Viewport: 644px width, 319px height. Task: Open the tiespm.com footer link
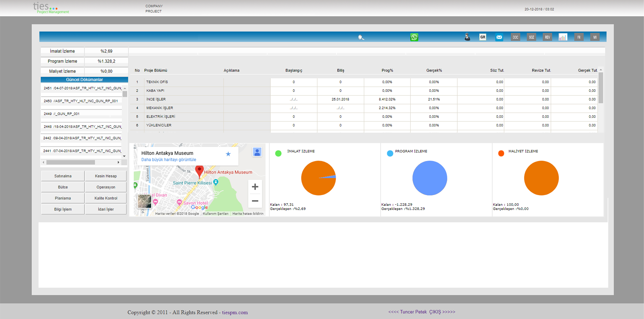(235, 312)
